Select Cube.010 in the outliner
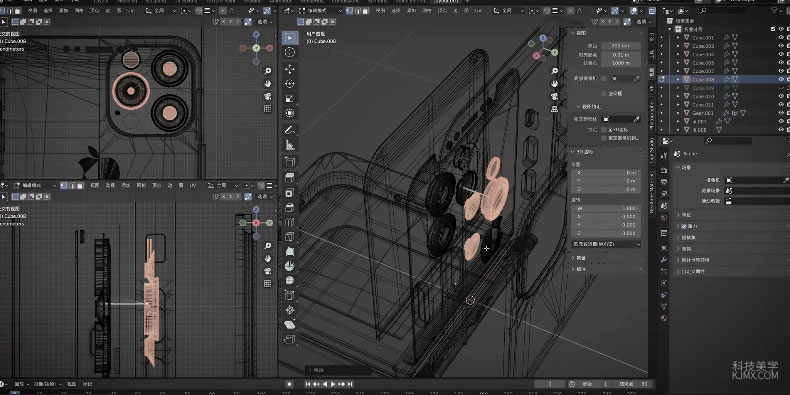This screenshot has width=790, height=395. pos(703,96)
